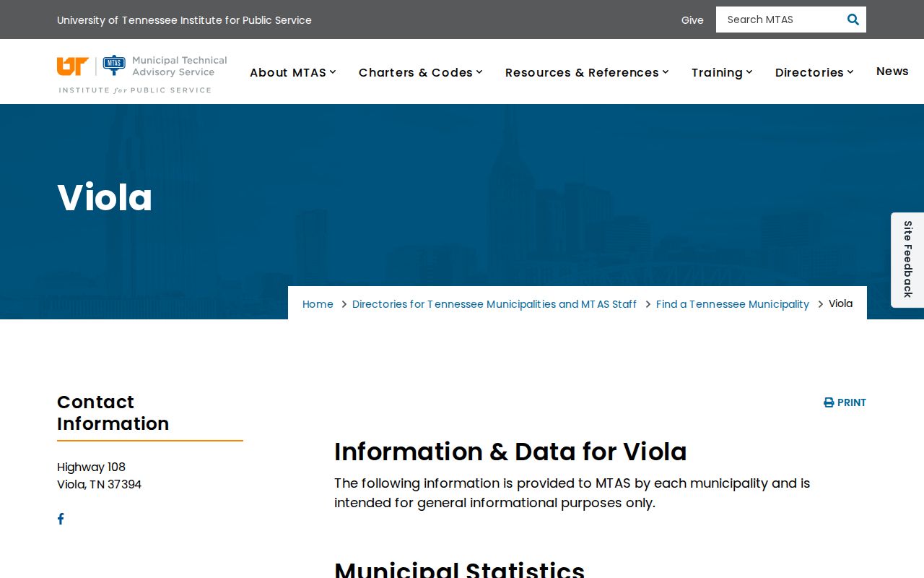Click the UT MTAS logo
The height and width of the screenshot is (578, 924).
tap(142, 74)
